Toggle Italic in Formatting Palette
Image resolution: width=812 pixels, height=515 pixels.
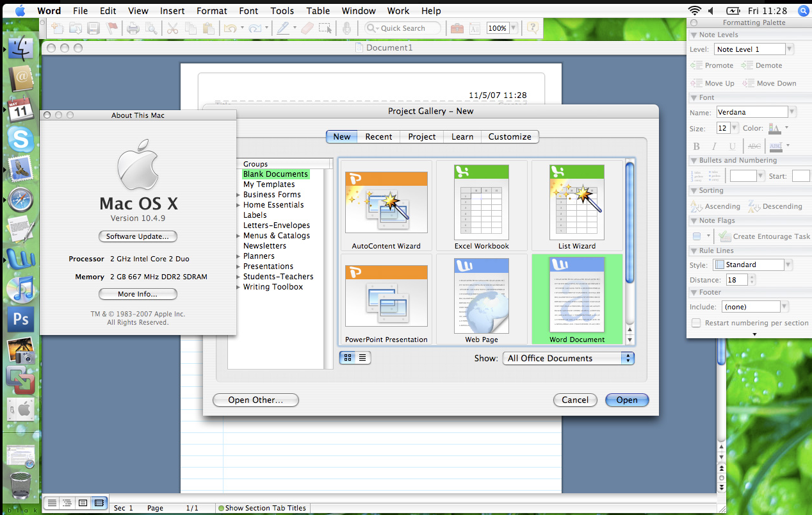pos(714,147)
